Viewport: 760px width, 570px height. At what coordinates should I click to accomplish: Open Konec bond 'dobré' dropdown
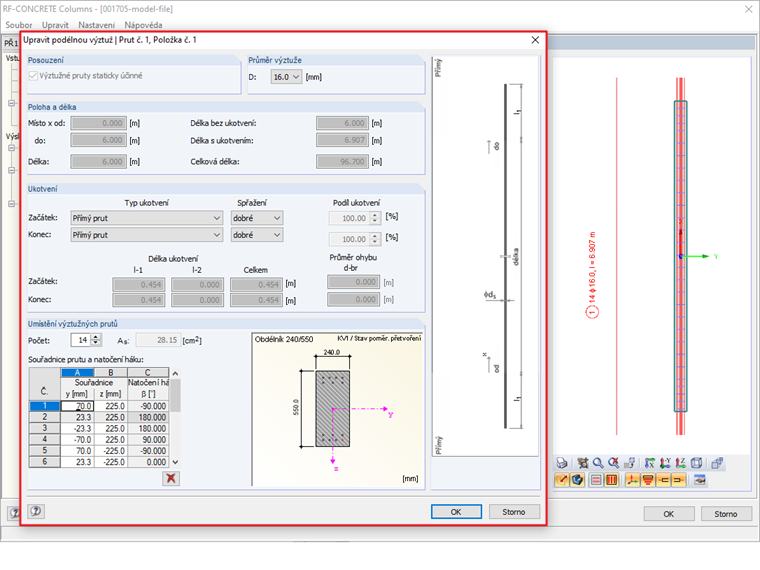[x=257, y=235]
